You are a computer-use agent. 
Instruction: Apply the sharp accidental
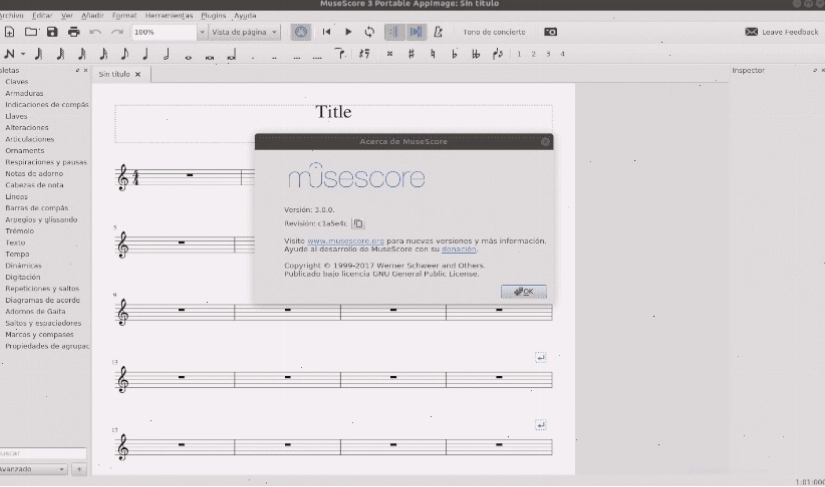click(x=411, y=54)
